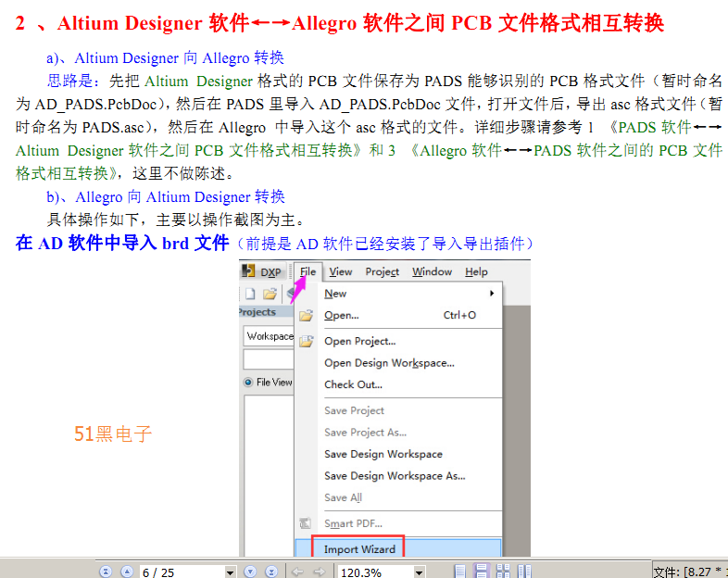Click Save All menu entry
728x578 pixels.
[398, 497]
